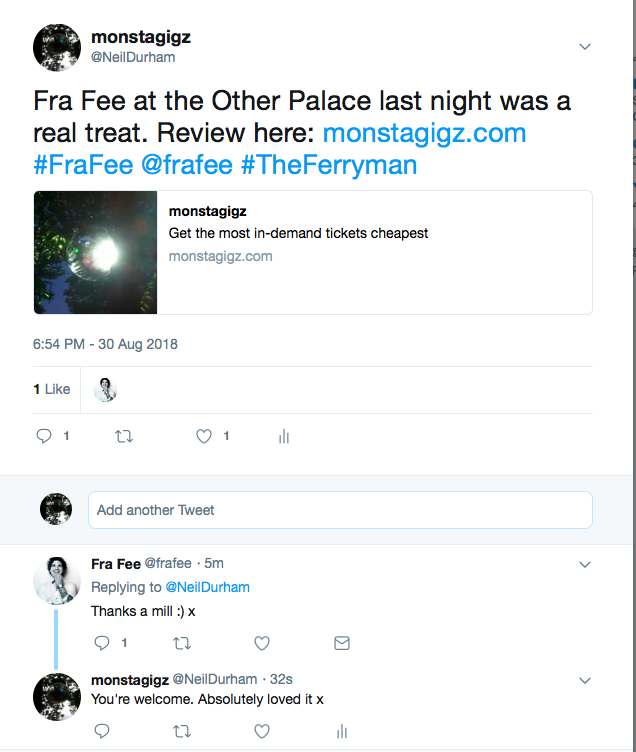Reply to Fra Fee's 'Thanks a mill' tweet
The height and width of the screenshot is (752, 636).
pyautogui.click(x=102, y=643)
